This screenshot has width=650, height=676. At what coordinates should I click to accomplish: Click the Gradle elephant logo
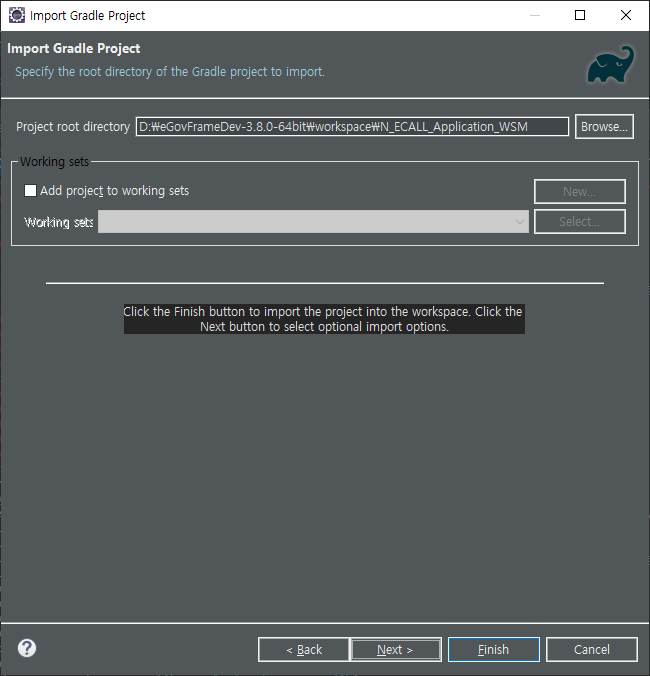pos(611,64)
